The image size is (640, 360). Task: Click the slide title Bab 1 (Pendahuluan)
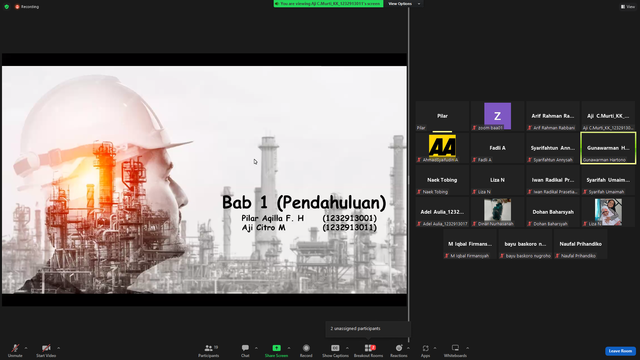[x=304, y=203]
